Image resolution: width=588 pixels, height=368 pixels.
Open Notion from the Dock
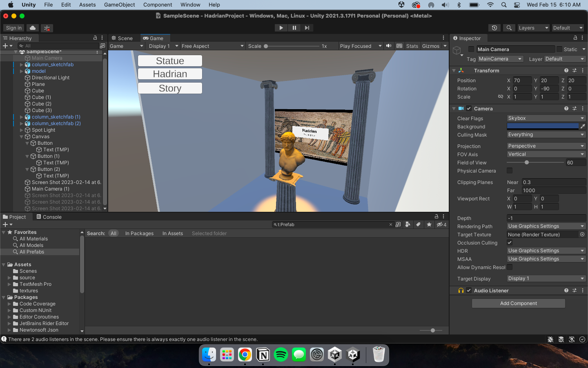click(x=263, y=354)
